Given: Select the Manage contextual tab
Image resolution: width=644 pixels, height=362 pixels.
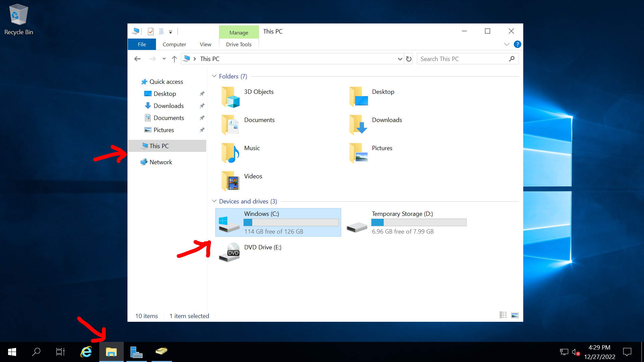Looking at the screenshot, I should coord(239,33).
